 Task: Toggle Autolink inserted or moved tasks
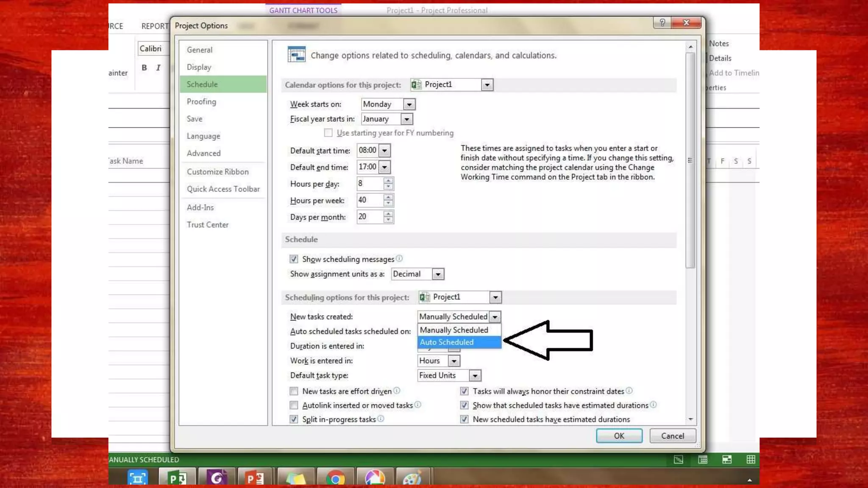point(294,405)
